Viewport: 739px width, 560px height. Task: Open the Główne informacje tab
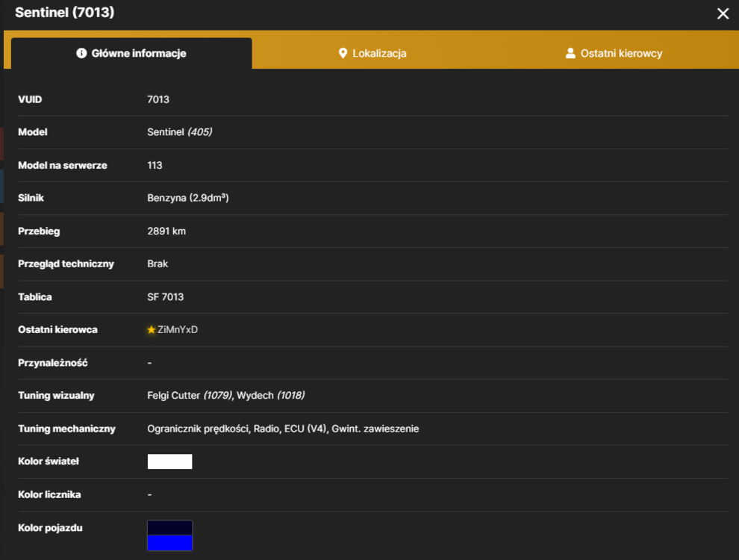coord(131,53)
